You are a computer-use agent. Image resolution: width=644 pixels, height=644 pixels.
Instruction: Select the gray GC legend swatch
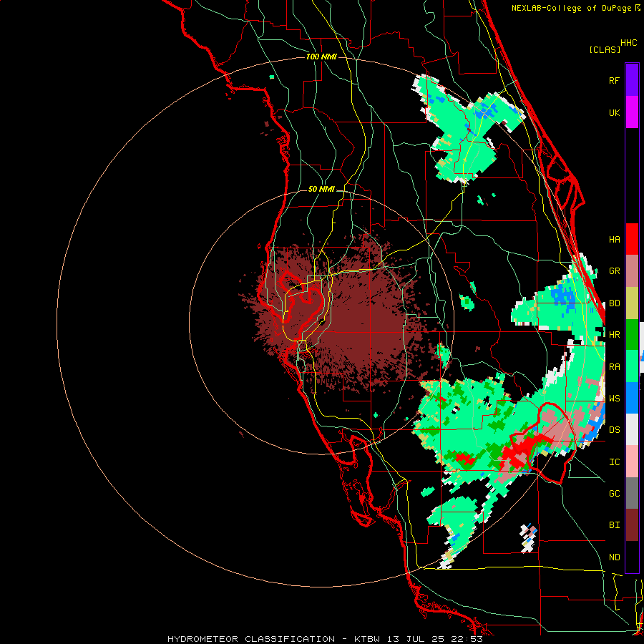(x=632, y=493)
